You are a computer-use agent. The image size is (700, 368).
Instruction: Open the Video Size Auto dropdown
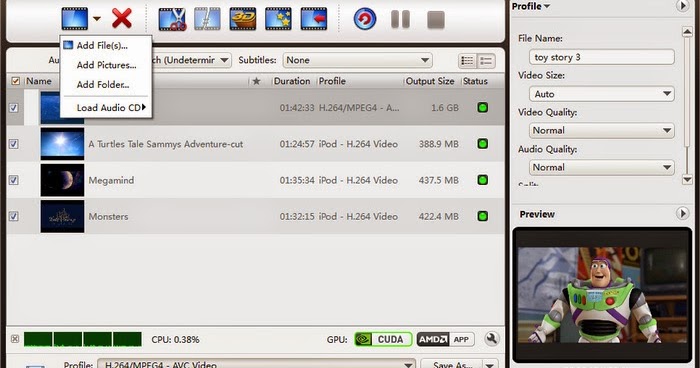602,94
